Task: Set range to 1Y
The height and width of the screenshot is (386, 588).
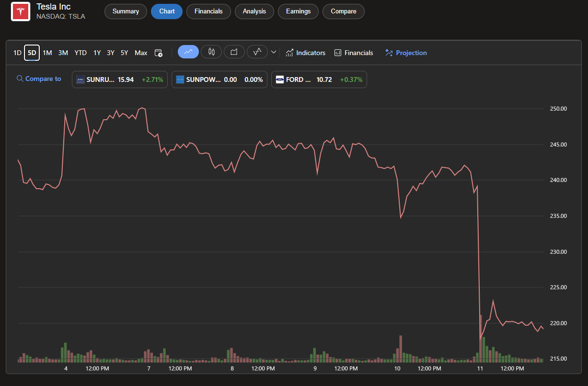Action: point(97,53)
